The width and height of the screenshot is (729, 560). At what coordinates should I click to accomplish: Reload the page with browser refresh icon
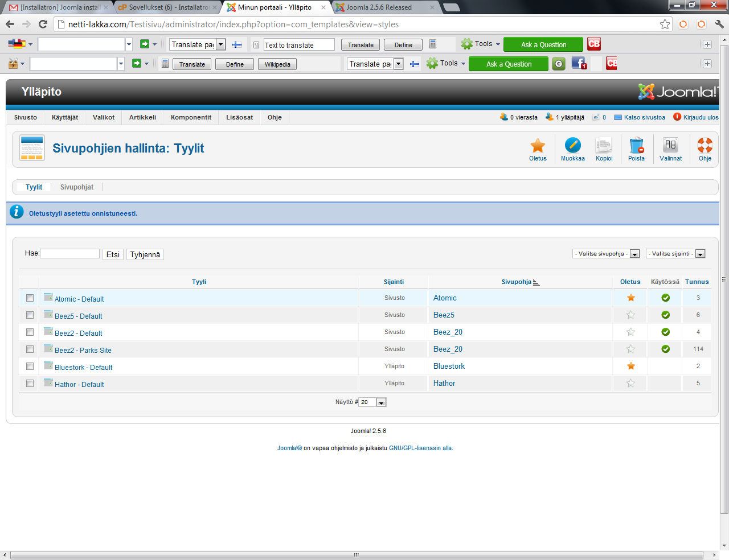click(x=43, y=24)
